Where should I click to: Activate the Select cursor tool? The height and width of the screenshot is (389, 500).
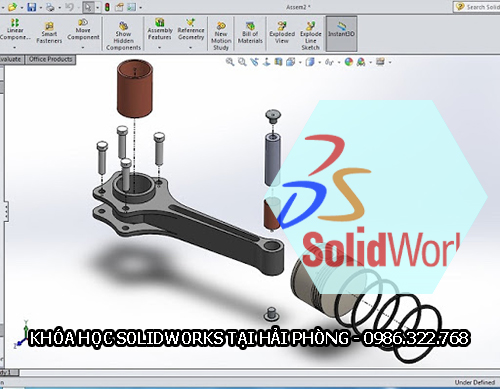point(88,7)
